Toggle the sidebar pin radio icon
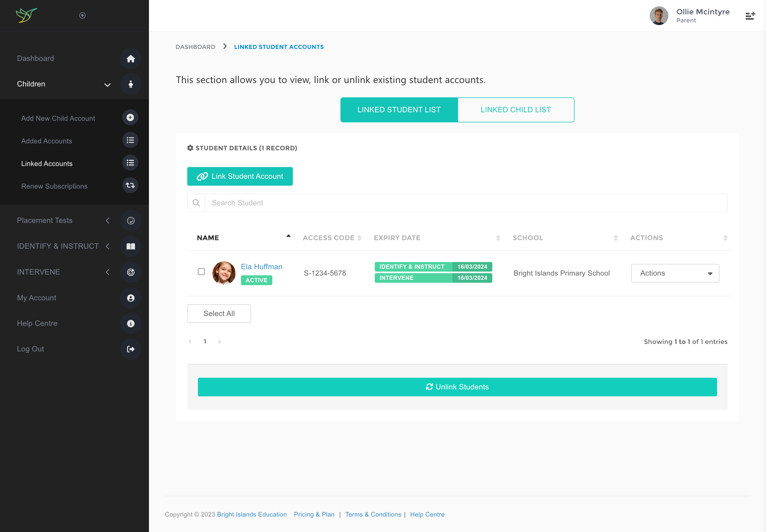 (82, 15)
